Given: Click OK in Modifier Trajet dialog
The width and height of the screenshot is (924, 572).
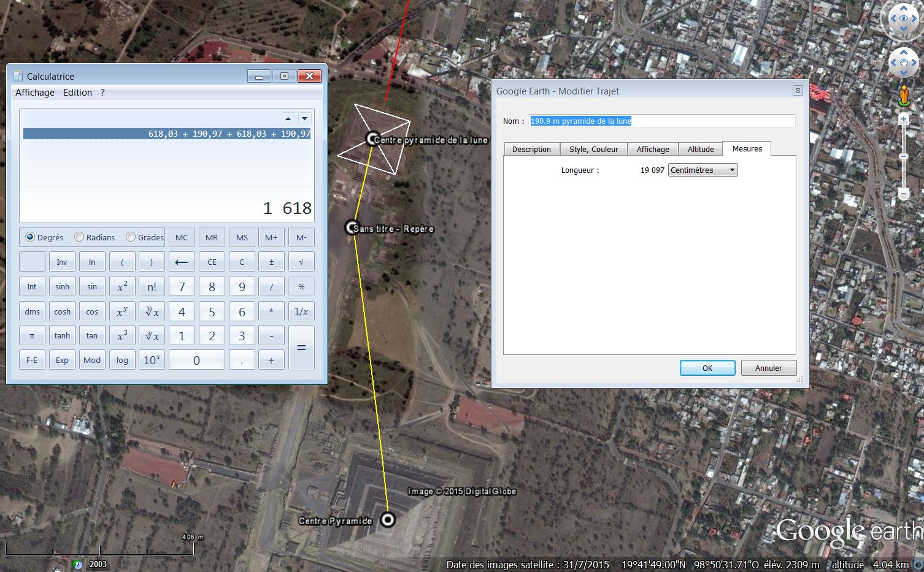Looking at the screenshot, I should 707,368.
